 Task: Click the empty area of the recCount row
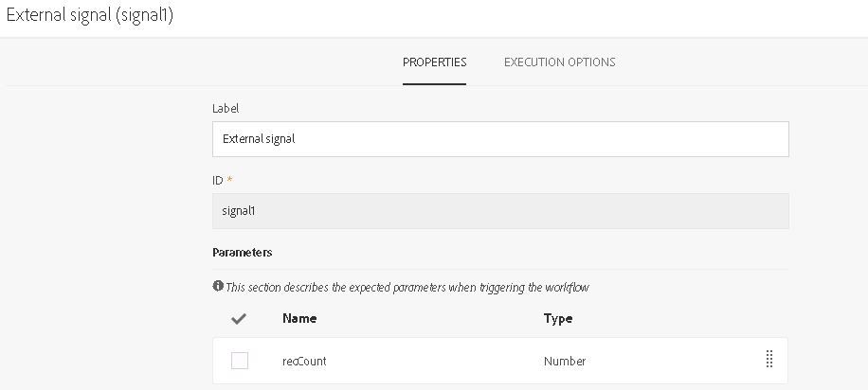click(436, 361)
